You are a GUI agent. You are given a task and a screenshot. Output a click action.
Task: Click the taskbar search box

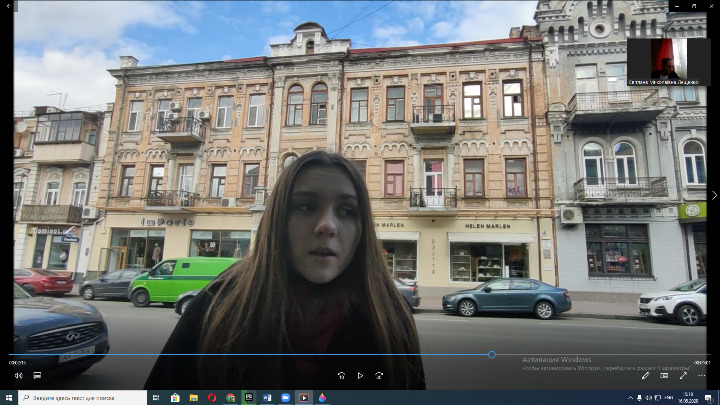pyautogui.click(x=85, y=397)
